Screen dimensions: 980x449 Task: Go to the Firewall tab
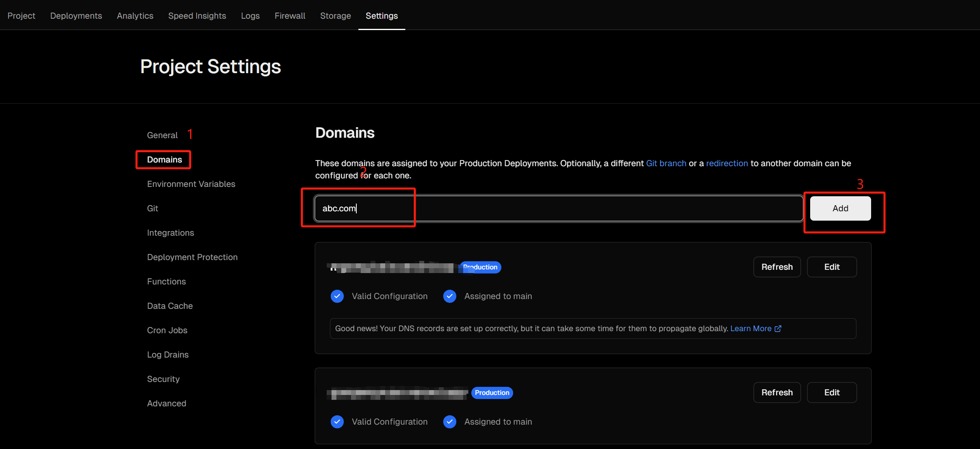coord(290,15)
